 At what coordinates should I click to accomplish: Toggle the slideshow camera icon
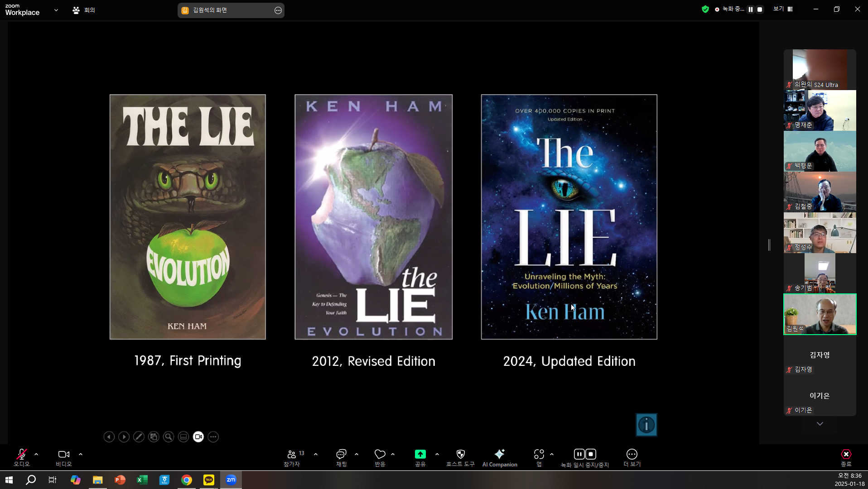coord(198,437)
